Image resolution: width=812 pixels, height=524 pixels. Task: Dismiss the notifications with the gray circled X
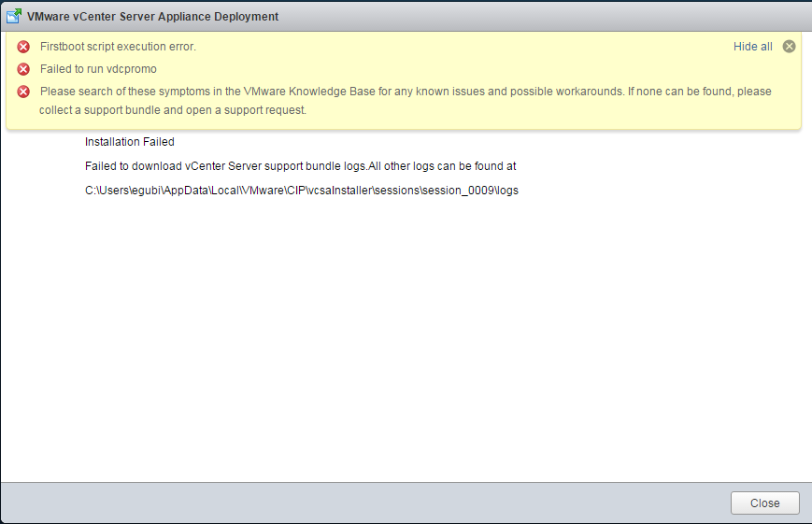click(789, 47)
